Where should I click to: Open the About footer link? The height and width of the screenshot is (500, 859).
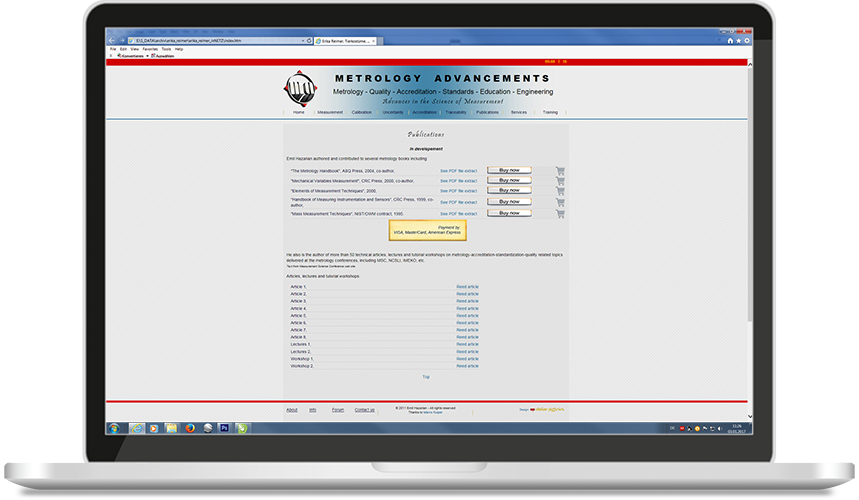[292, 410]
